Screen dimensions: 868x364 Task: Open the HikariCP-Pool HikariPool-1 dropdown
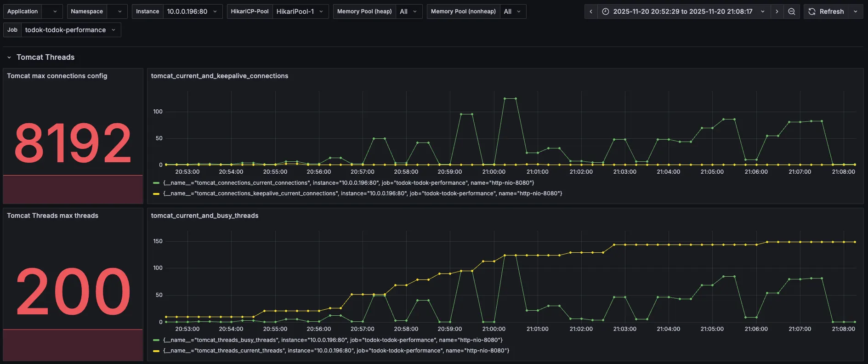301,11
